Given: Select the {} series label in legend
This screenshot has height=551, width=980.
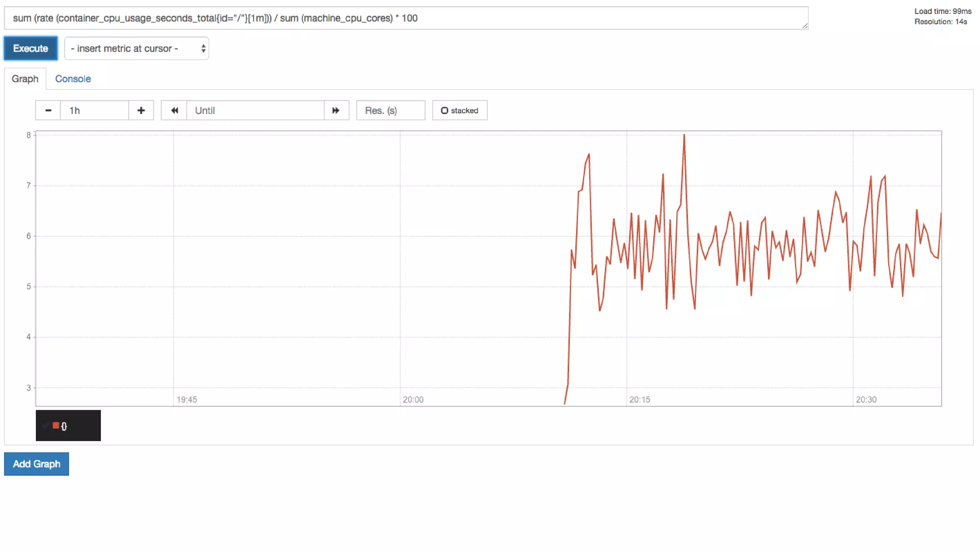Looking at the screenshot, I should tap(64, 426).
